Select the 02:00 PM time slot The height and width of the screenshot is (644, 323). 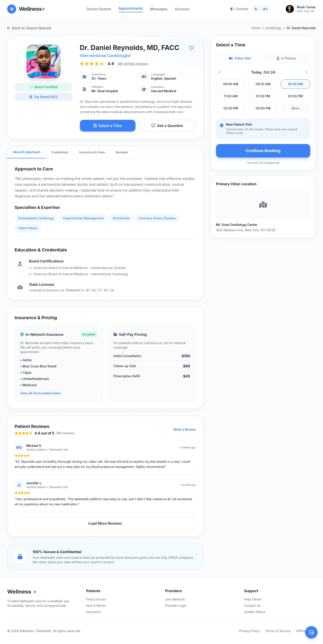[x=295, y=96]
